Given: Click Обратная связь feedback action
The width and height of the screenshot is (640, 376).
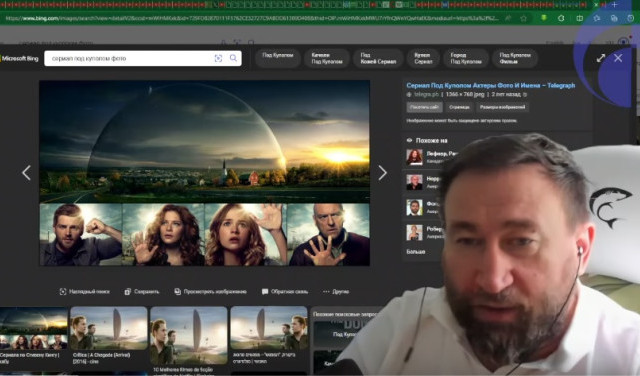Looking at the screenshot, I should coord(285,291).
